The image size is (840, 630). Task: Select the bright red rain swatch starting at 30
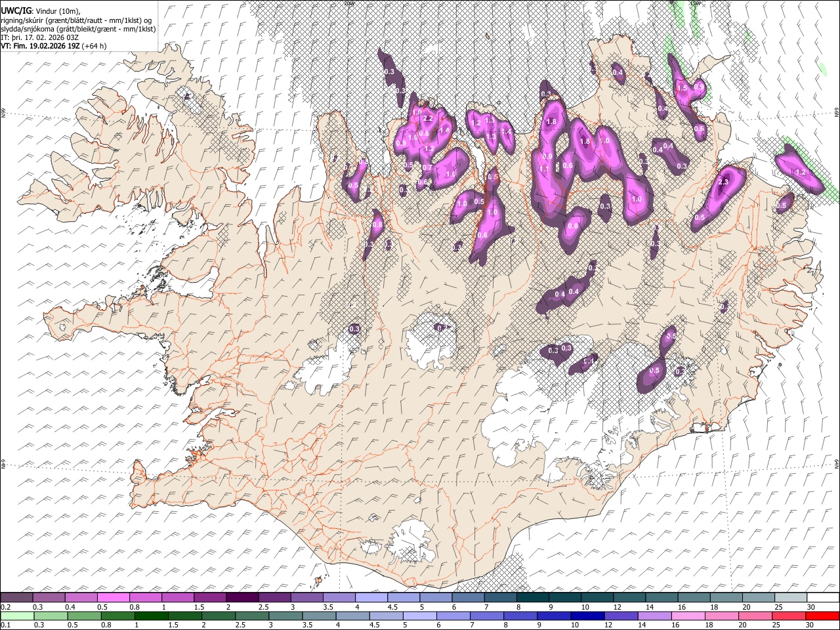pyautogui.click(x=822, y=616)
